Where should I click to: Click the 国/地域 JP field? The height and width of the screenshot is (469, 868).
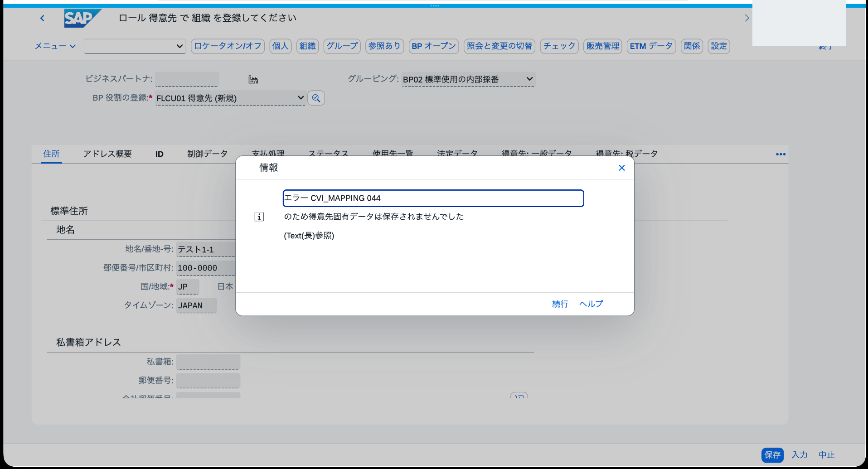point(188,287)
